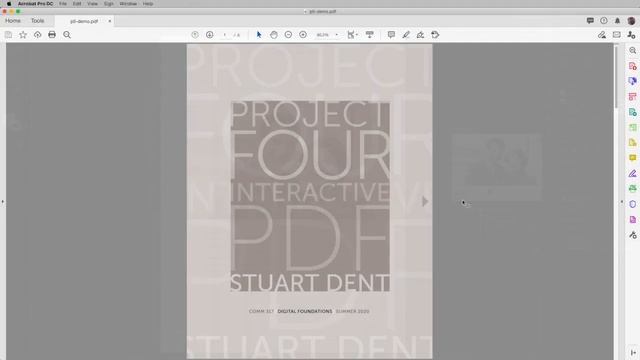
Task: Click the expand pane icon at bottom right
Action: [633, 353]
